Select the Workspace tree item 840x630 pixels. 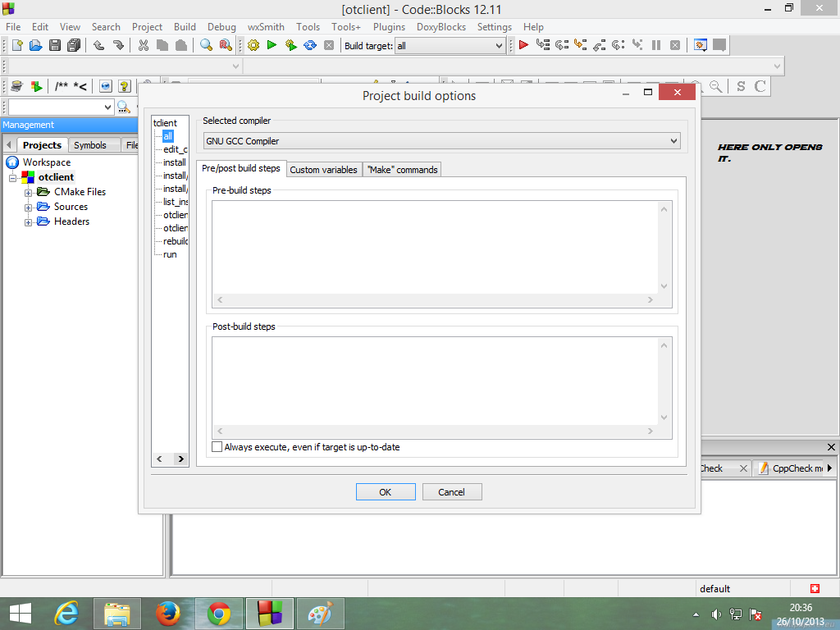(x=47, y=162)
